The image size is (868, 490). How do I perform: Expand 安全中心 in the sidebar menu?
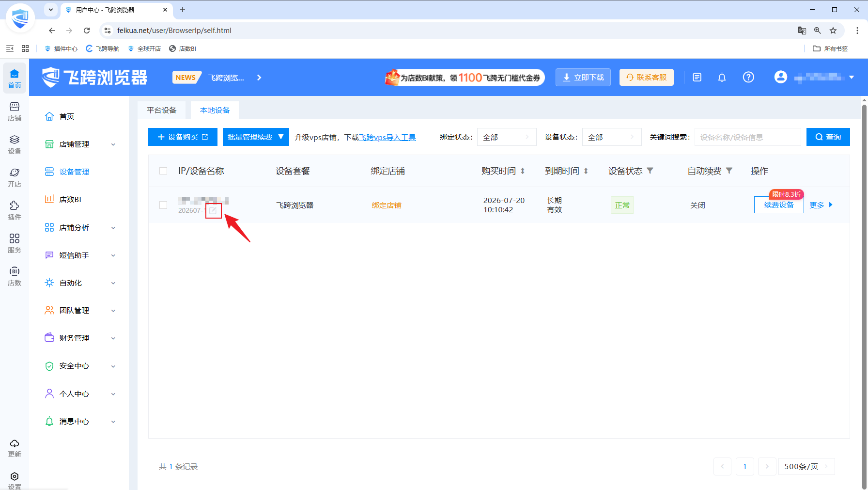(80, 366)
